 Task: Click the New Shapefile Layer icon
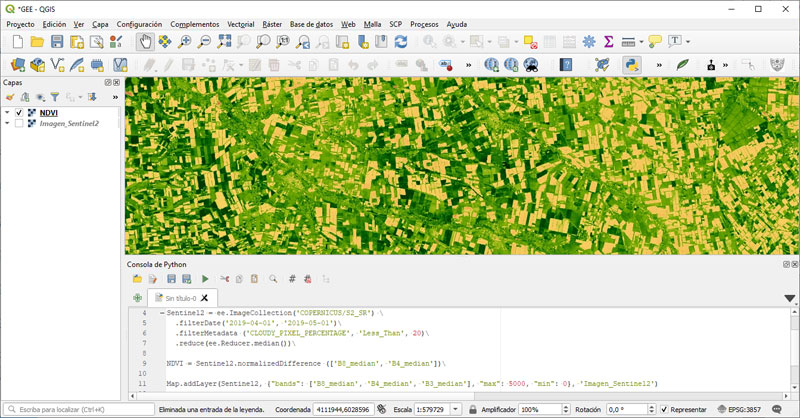pos(57,65)
